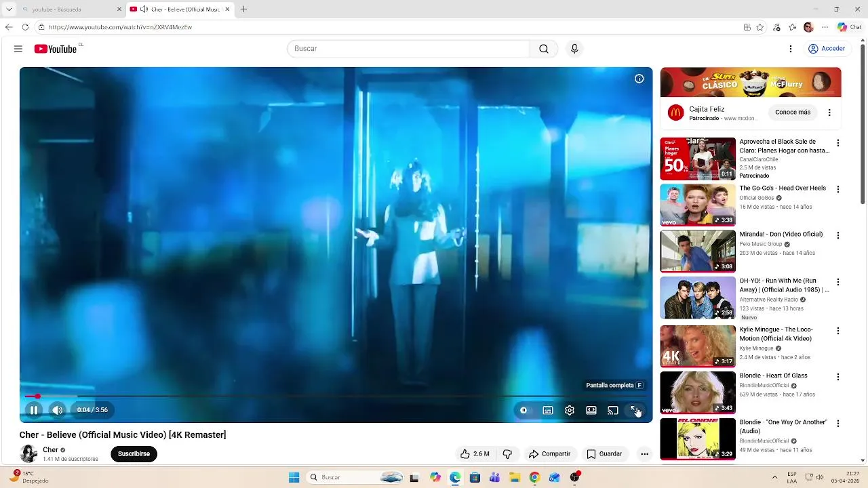This screenshot has width=868, height=488.
Task: Play The Go-Go's Head Over Heels thumbnail
Action: click(x=698, y=205)
